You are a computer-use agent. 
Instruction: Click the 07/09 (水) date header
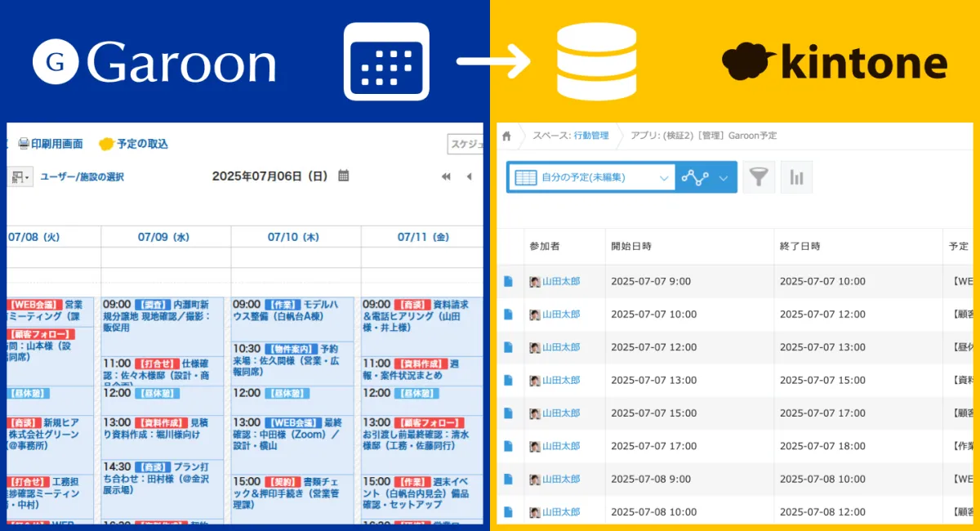(163, 237)
